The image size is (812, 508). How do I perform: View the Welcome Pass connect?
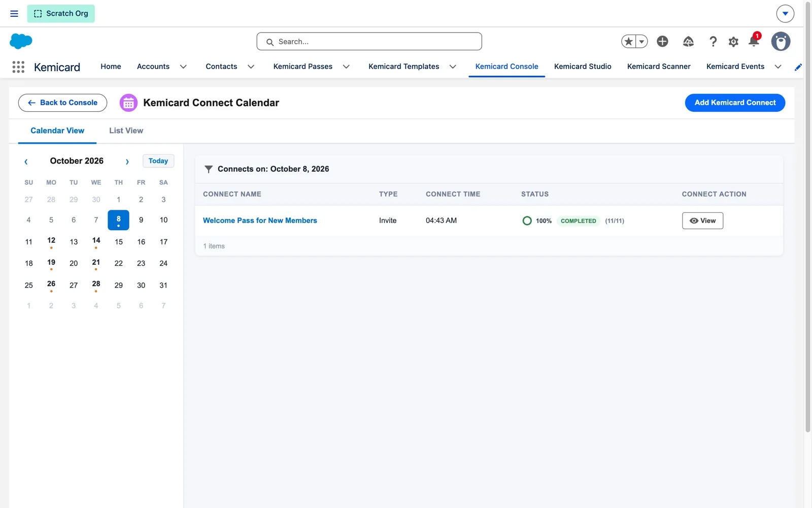point(702,221)
